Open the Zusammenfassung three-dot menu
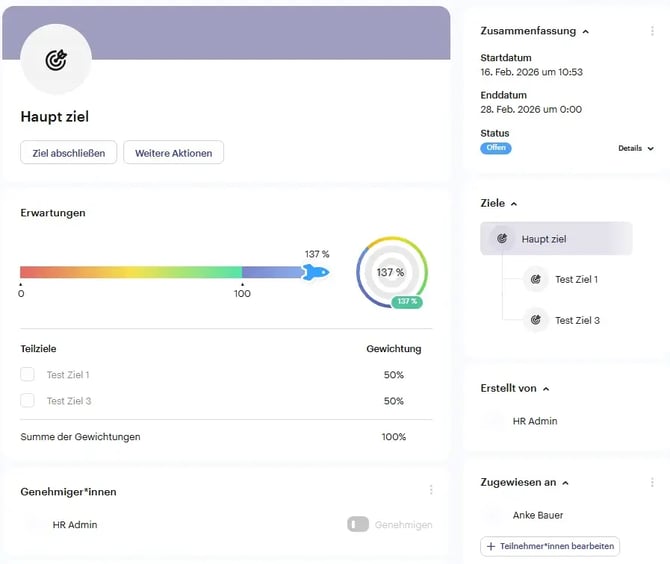670x564 pixels. click(652, 31)
